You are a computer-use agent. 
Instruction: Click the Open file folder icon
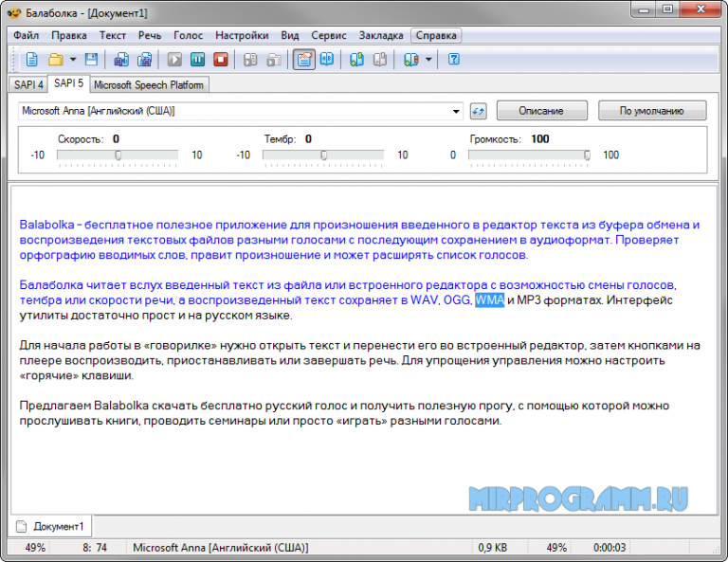coord(56,60)
